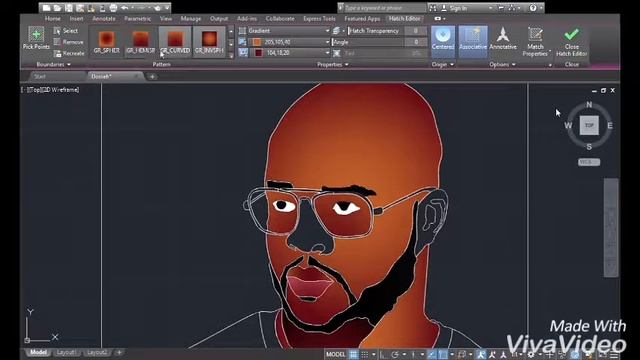Click the hatch type icon beside Gradient
This screenshot has width=640, height=360.
(242, 31)
